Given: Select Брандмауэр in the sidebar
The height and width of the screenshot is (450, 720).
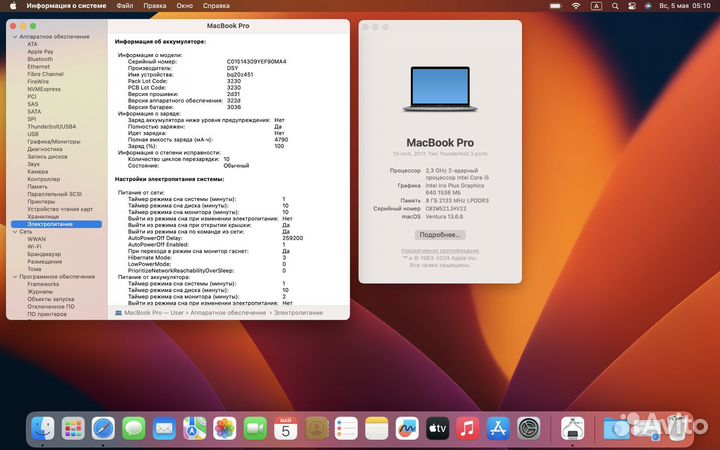Looking at the screenshot, I should 44,254.
